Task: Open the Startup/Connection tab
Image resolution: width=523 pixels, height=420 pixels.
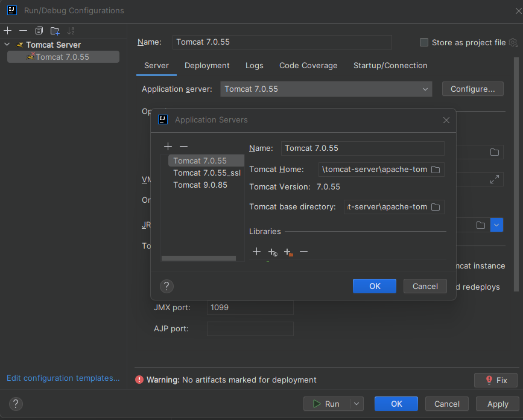Action: pos(390,65)
